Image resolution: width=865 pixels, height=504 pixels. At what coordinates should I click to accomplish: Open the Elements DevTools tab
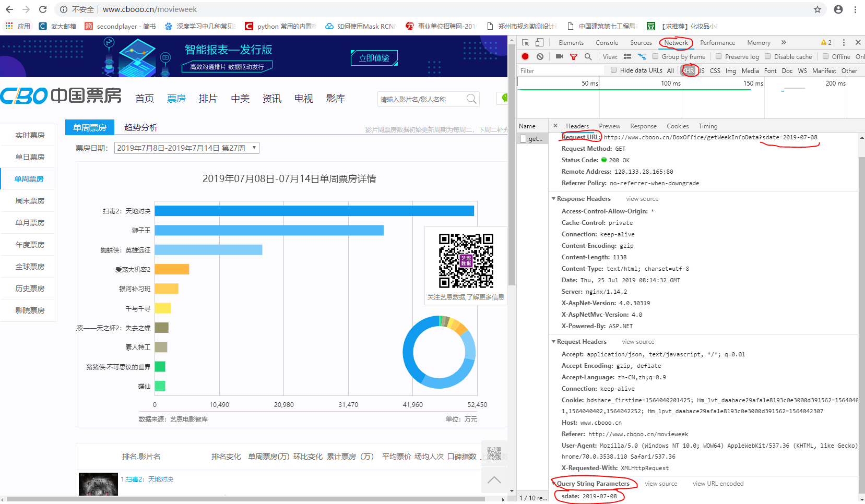pyautogui.click(x=571, y=43)
